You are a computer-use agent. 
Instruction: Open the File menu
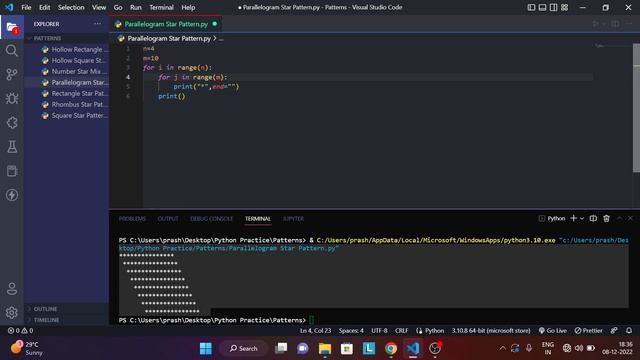click(x=26, y=7)
